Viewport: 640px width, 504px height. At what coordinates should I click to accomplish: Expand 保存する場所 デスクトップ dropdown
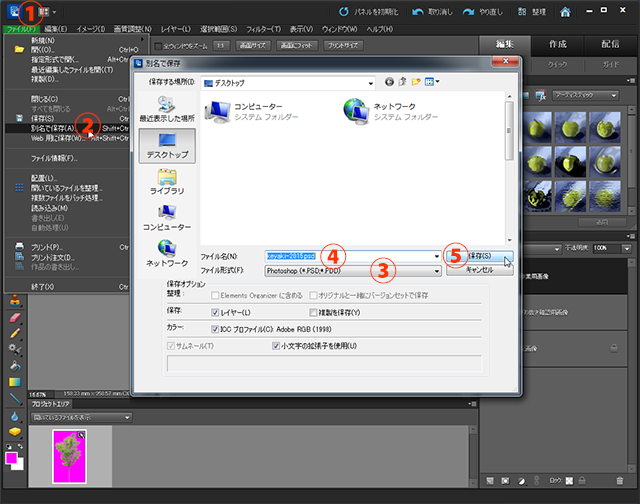point(288,83)
